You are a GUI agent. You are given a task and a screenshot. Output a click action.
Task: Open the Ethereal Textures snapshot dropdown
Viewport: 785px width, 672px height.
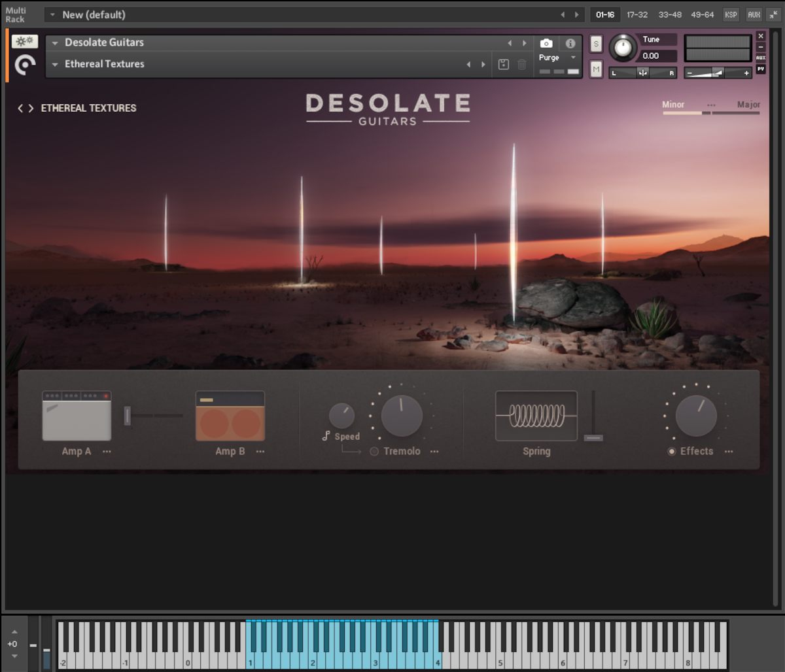click(x=55, y=64)
